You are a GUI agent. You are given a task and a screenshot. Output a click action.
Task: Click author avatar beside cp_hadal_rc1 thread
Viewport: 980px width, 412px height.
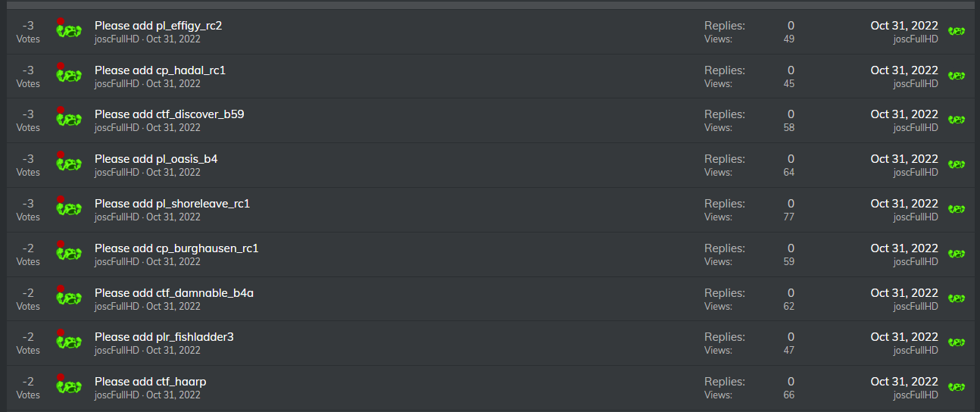(68, 75)
